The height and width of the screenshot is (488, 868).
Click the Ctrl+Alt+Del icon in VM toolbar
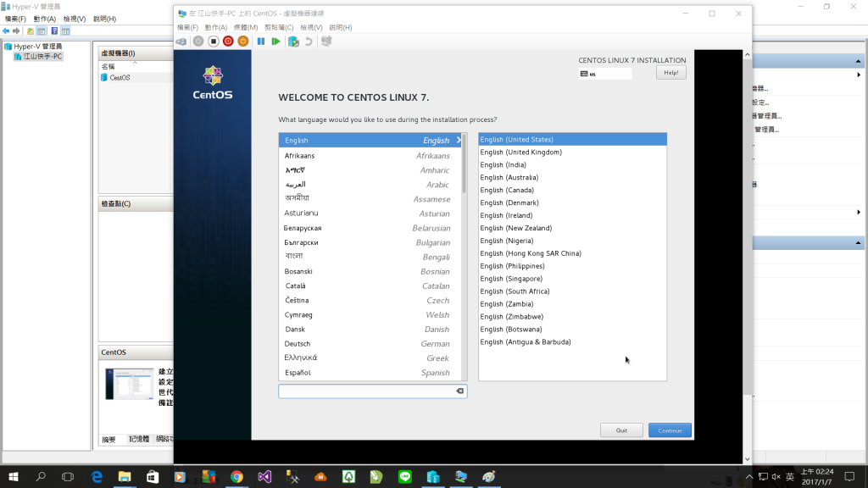coord(181,42)
